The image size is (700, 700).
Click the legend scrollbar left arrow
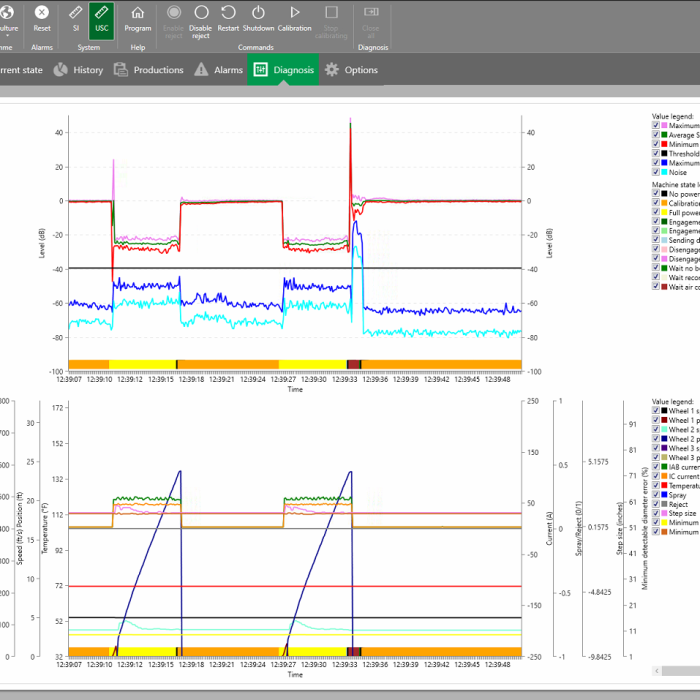point(657,671)
